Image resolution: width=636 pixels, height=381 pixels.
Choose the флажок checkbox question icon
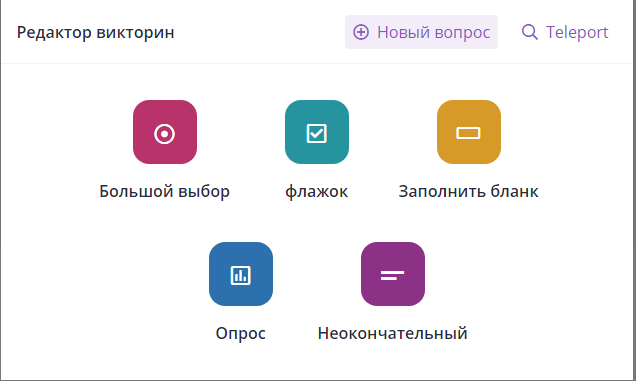[317, 132]
